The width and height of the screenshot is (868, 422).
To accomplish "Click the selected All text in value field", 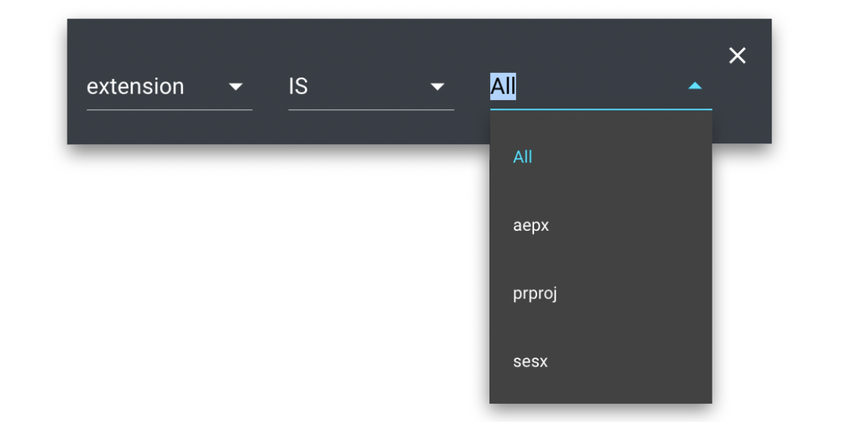I will (x=503, y=87).
